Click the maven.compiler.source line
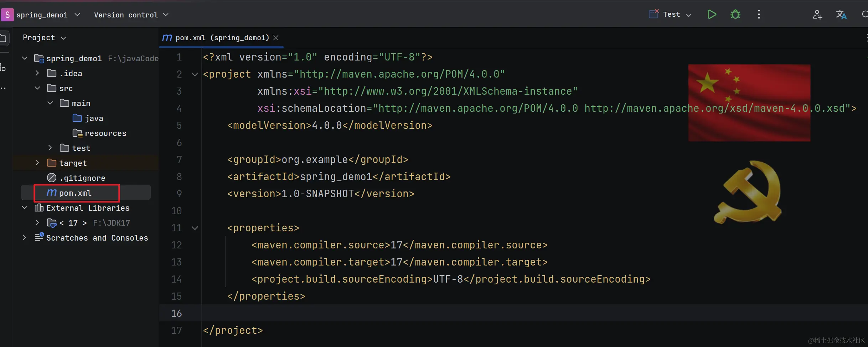Screen dimensions: 868x347 (399, 245)
